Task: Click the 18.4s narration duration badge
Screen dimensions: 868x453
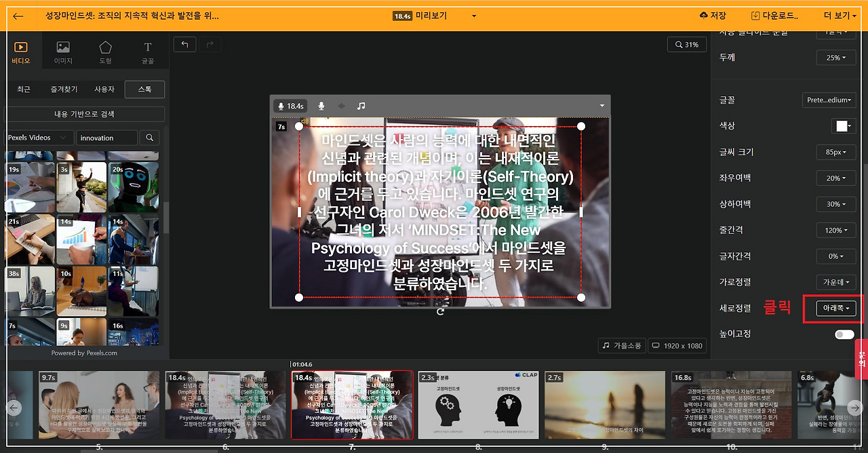Action: click(x=290, y=106)
